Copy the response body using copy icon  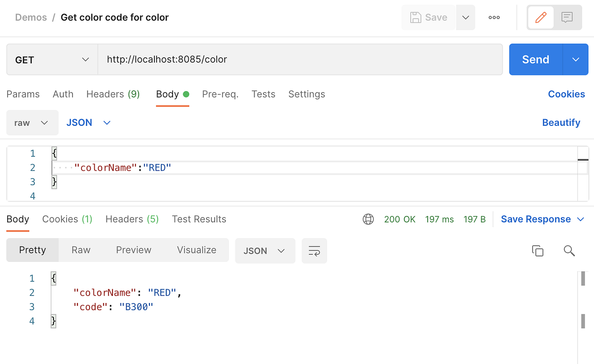[x=538, y=250]
